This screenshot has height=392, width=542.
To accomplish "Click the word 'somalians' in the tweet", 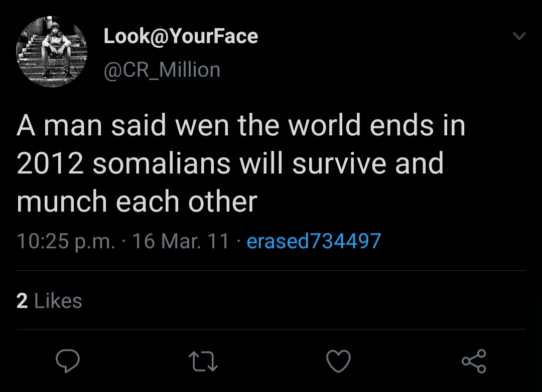I will pos(162,163).
